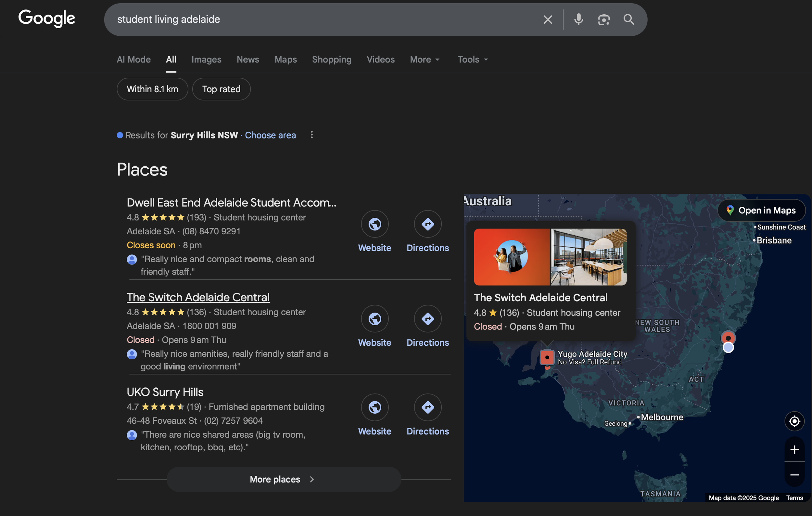Switch to the Maps tab

(285, 60)
